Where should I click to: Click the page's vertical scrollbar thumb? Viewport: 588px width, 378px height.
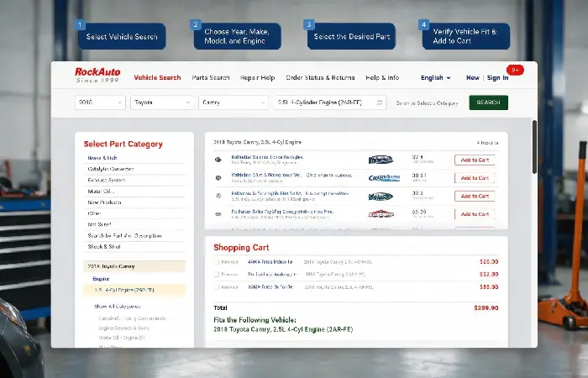click(x=534, y=147)
